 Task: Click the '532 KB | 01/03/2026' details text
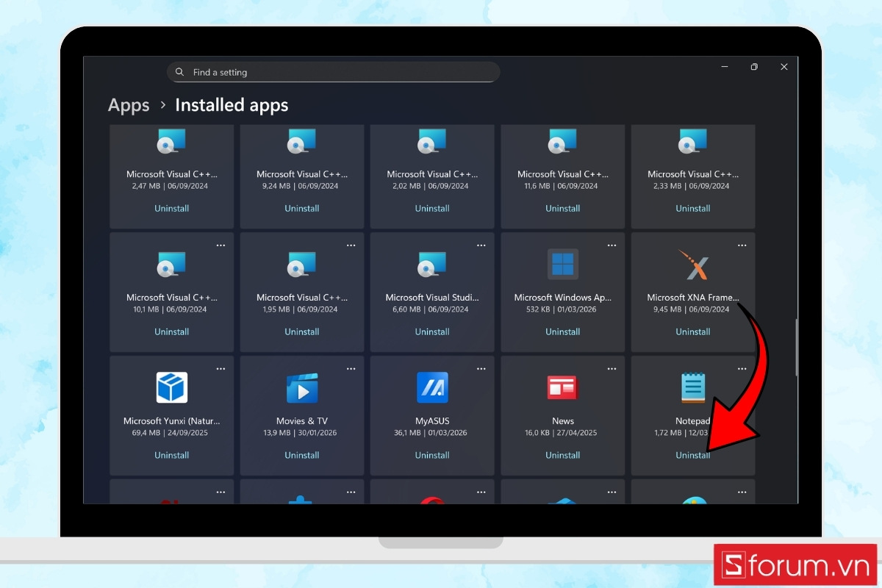point(563,309)
